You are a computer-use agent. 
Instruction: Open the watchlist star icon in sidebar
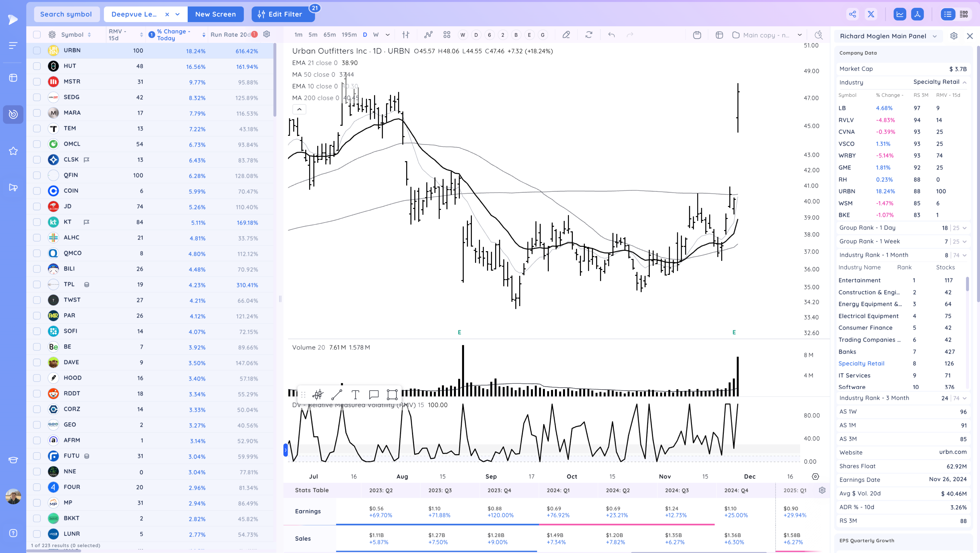point(13,151)
